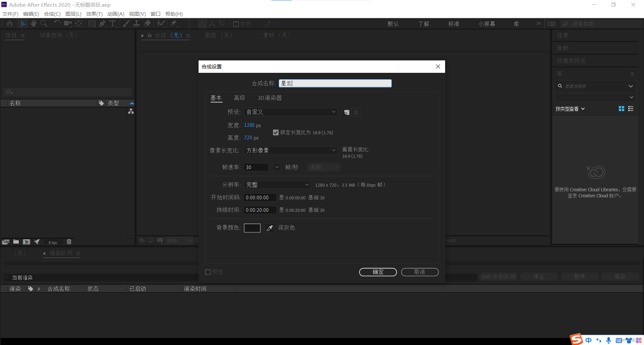Toggle 锁定长宽比 checkbox
Screen dimensions: 644x345
(x=276, y=133)
